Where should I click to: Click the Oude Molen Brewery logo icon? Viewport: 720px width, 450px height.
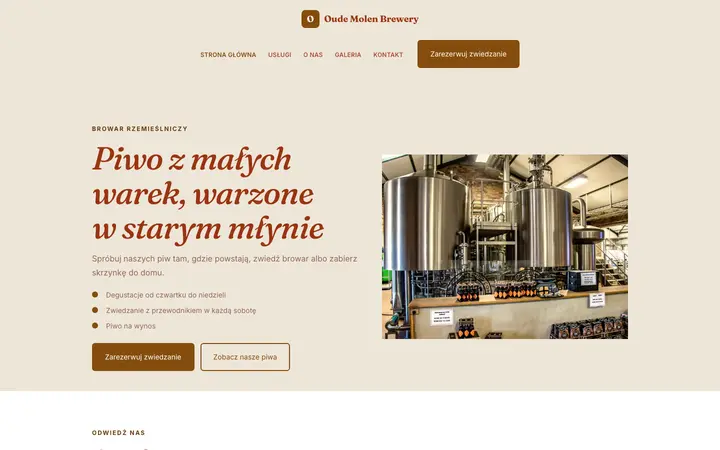pyautogui.click(x=310, y=19)
